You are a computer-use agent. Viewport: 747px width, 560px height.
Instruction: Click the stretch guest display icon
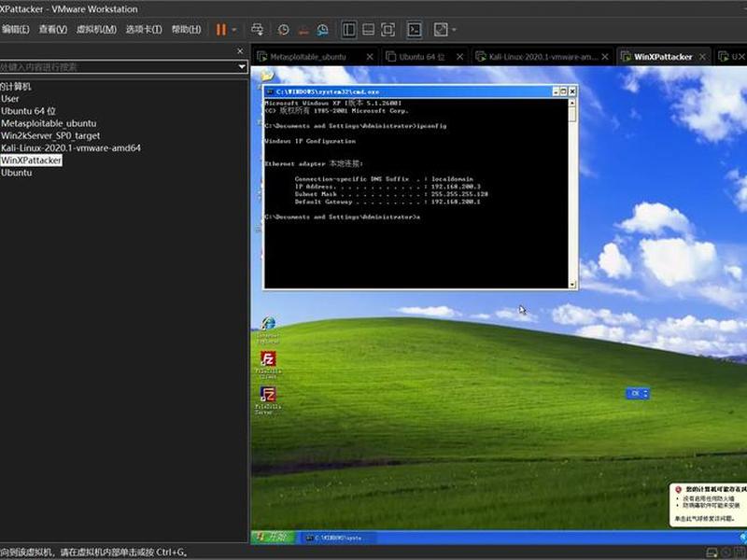point(441,30)
